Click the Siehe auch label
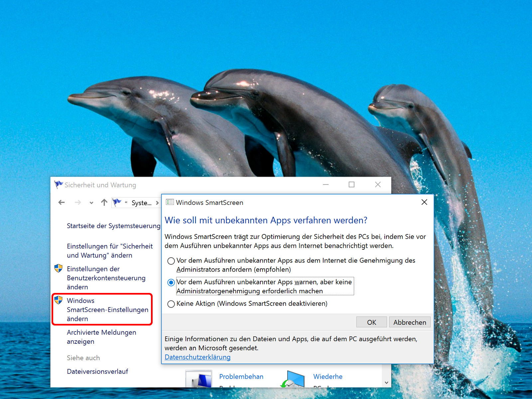Image resolution: width=532 pixels, height=399 pixels. coord(83,358)
